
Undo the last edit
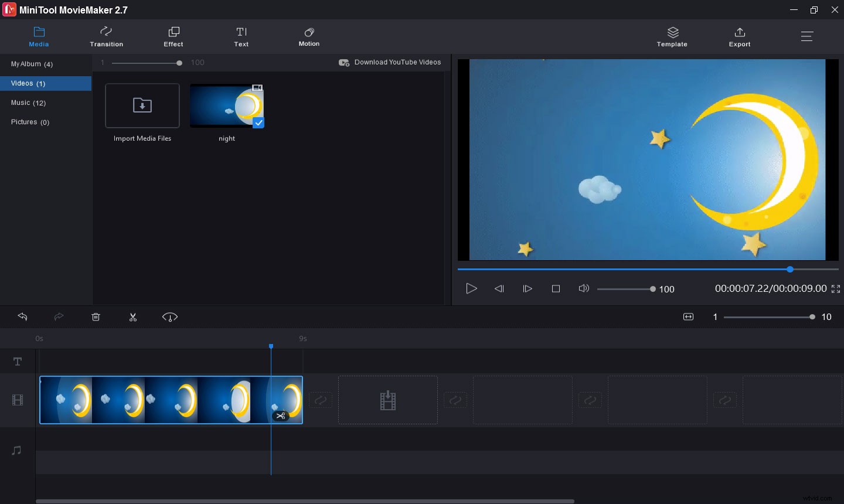point(22,317)
